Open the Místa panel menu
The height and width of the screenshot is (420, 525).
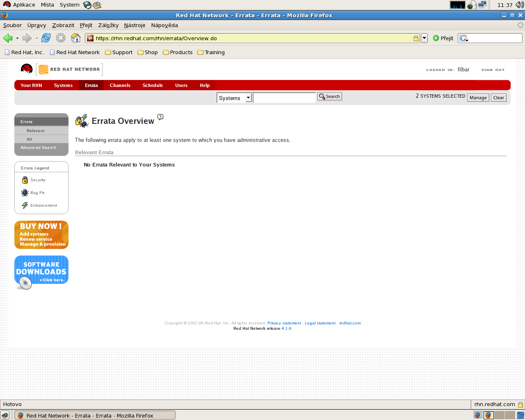[47, 5]
